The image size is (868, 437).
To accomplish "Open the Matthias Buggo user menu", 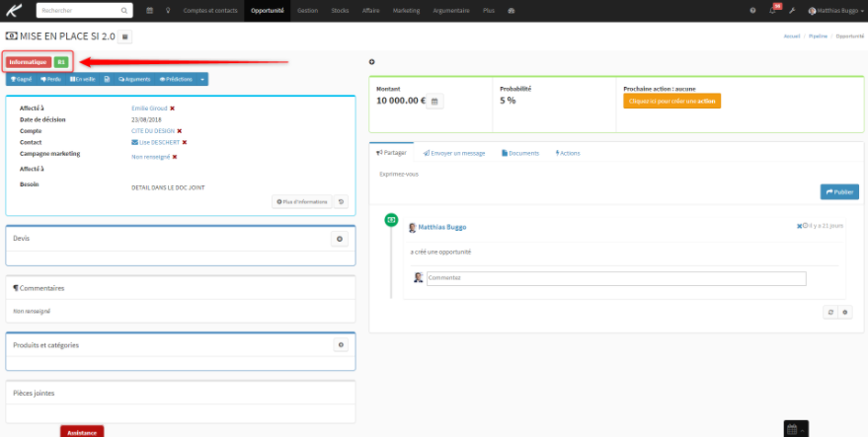I will [x=835, y=11].
